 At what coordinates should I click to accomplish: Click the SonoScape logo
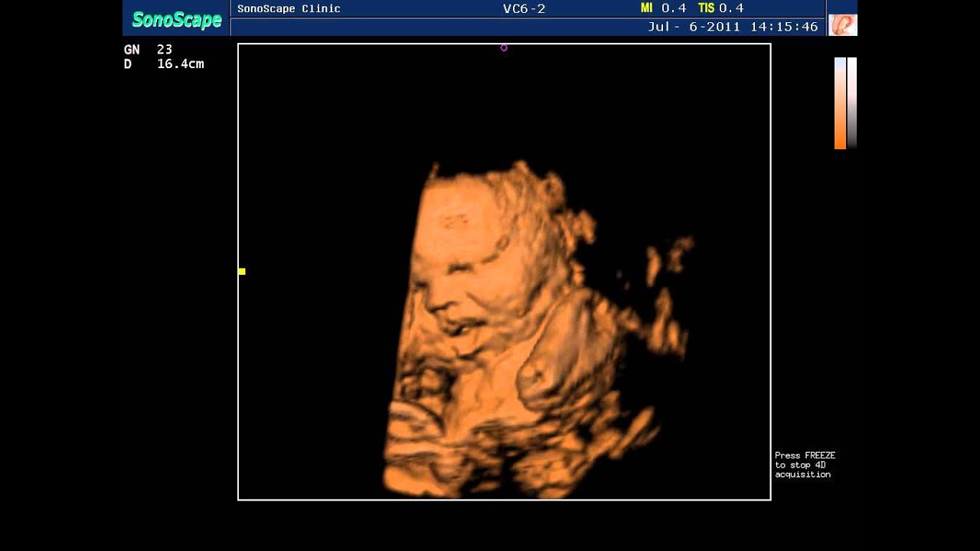tap(177, 20)
